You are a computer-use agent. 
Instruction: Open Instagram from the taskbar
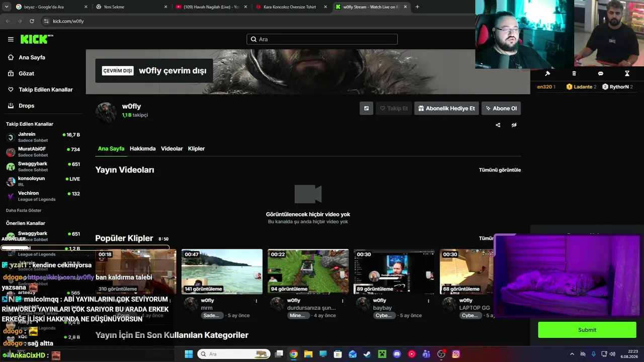tap(456, 354)
